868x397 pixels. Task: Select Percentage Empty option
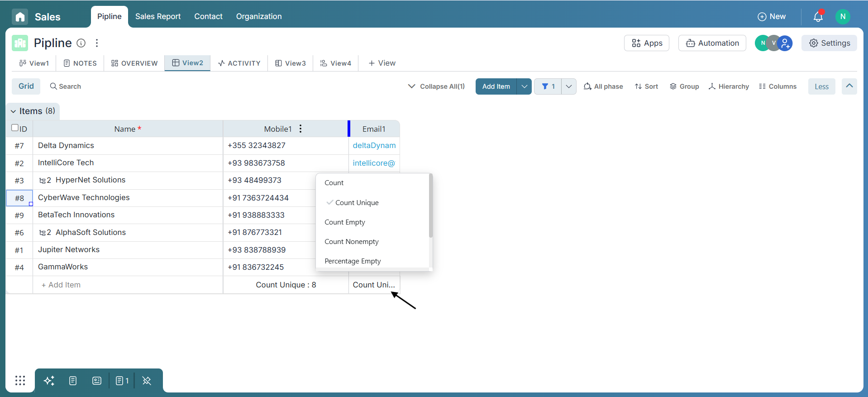tap(372, 261)
